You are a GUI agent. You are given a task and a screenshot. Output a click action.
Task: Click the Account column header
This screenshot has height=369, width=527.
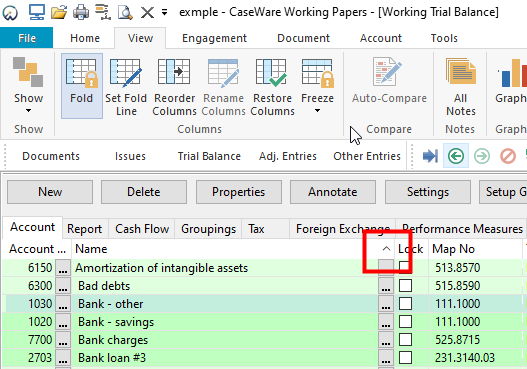37,249
